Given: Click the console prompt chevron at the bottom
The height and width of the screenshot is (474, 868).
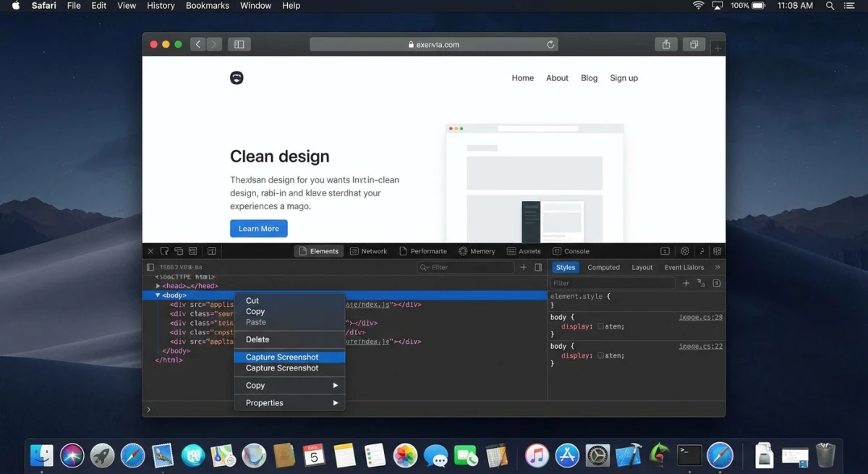Looking at the screenshot, I should [x=149, y=410].
